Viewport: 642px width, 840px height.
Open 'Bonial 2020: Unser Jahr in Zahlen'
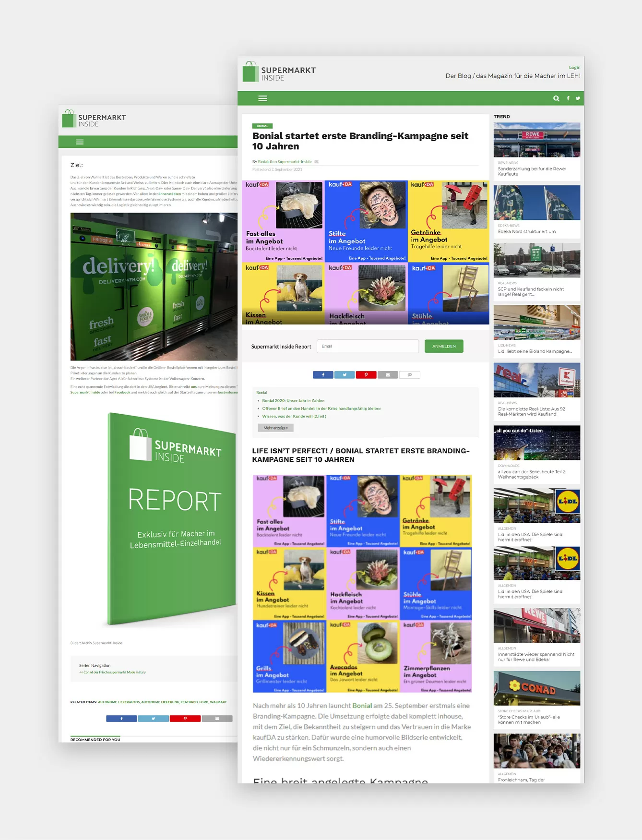point(293,401)
